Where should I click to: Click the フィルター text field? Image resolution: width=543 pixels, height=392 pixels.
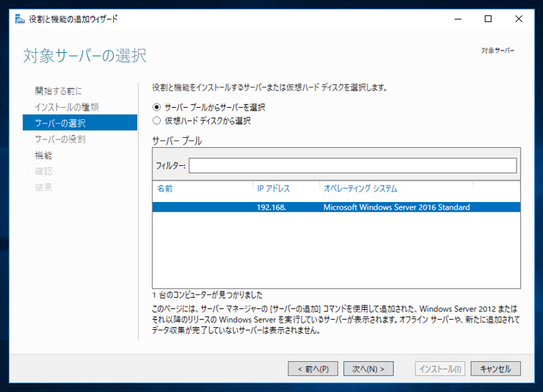pyautogui.click(x=352, y=166)
